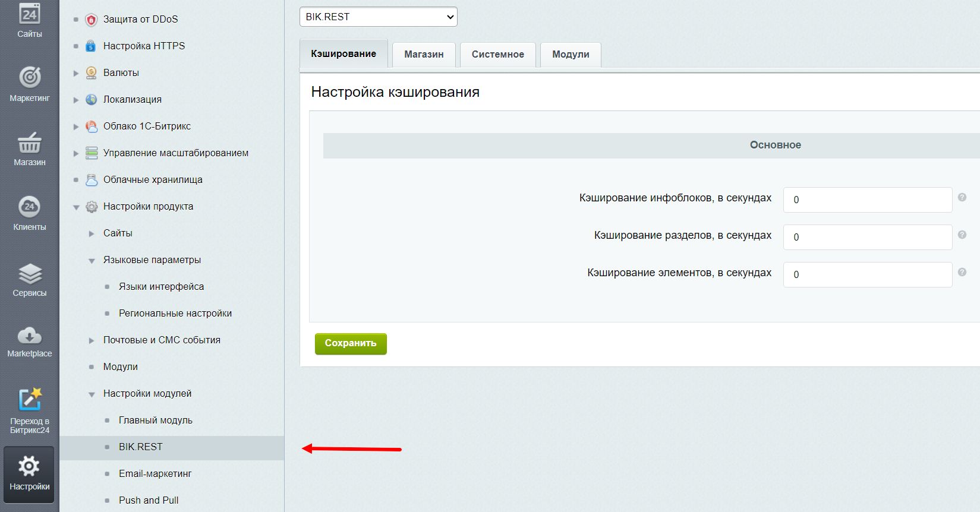Expand Почтовые и СМС события node
This screenshot has width=980, height=512.
click(x=92, y=340)
